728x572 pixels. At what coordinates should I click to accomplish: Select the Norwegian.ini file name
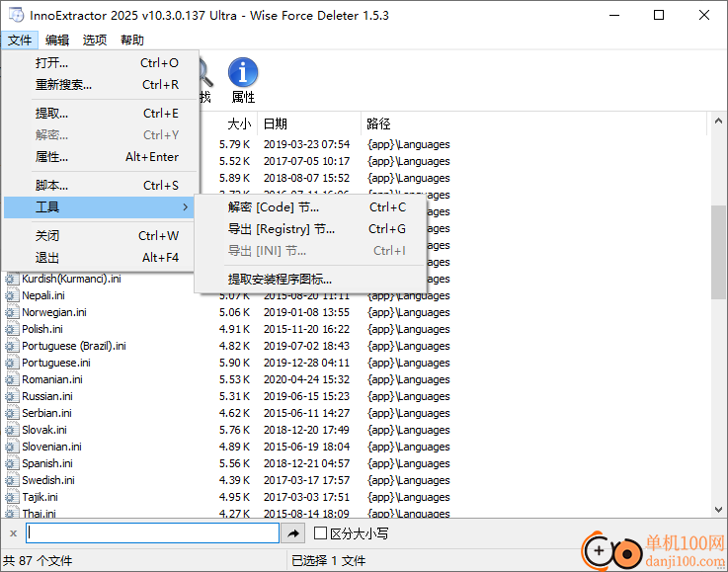(54, 312)
